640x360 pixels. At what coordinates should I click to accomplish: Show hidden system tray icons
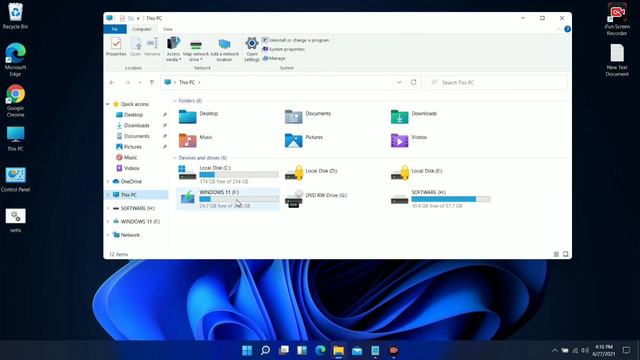click(554, 350)
